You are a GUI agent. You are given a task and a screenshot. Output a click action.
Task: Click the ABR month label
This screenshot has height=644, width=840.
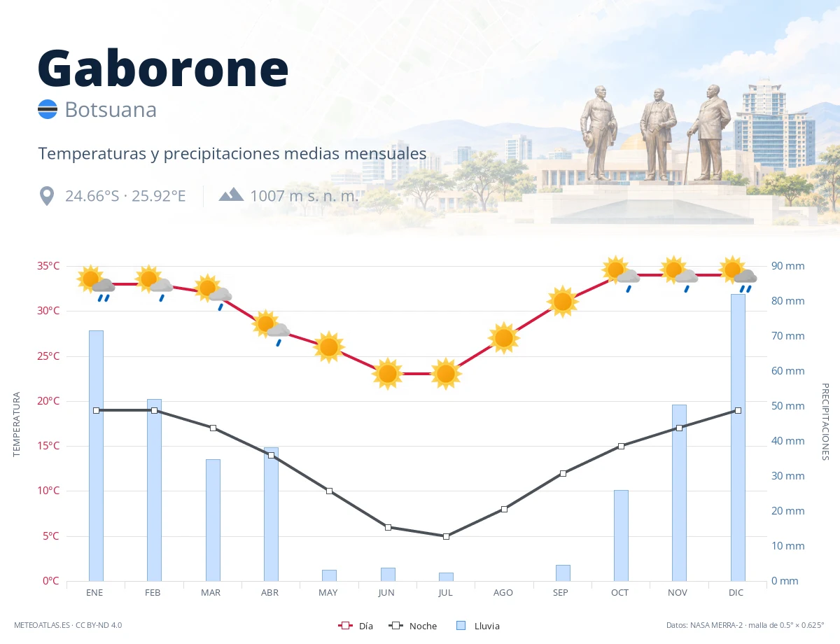269,593
